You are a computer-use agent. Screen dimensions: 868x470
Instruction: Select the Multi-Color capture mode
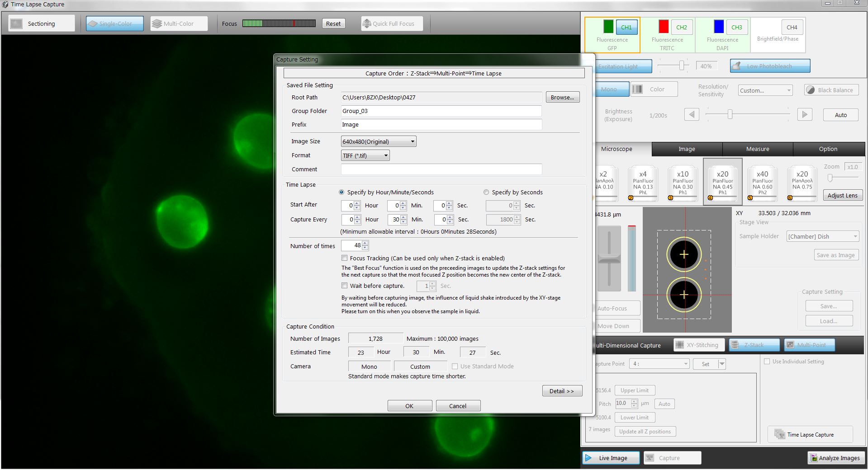click(x=179, y=23)
